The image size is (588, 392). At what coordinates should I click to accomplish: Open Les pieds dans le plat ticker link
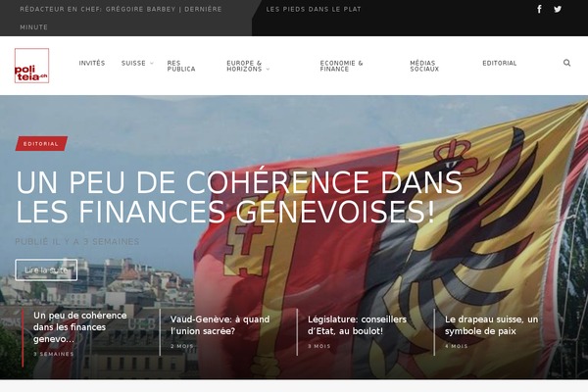pos(314,9)
